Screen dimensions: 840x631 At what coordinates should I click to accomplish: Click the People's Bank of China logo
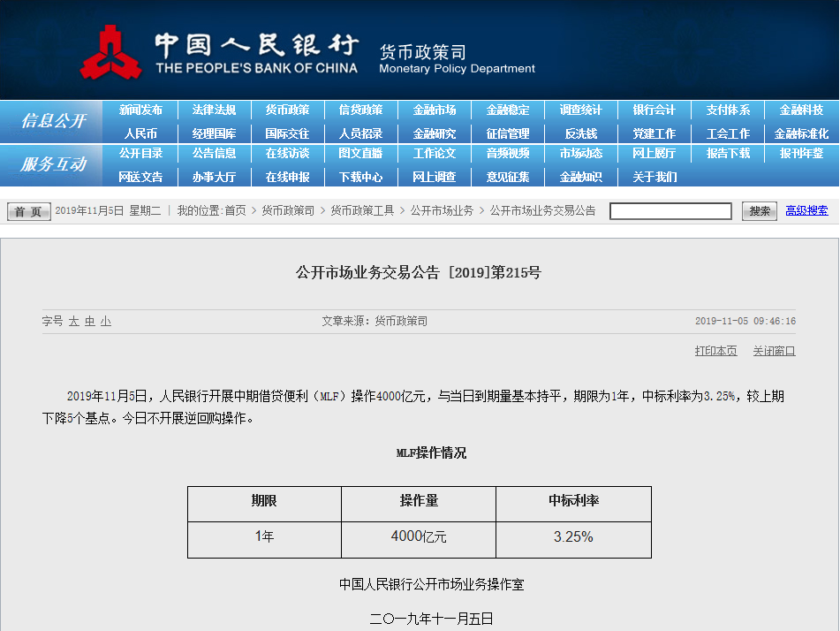click(111, 52)
